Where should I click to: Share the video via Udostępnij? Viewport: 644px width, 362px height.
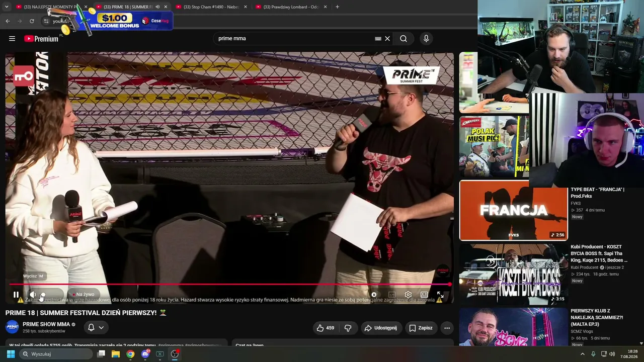tap(380, 328)
